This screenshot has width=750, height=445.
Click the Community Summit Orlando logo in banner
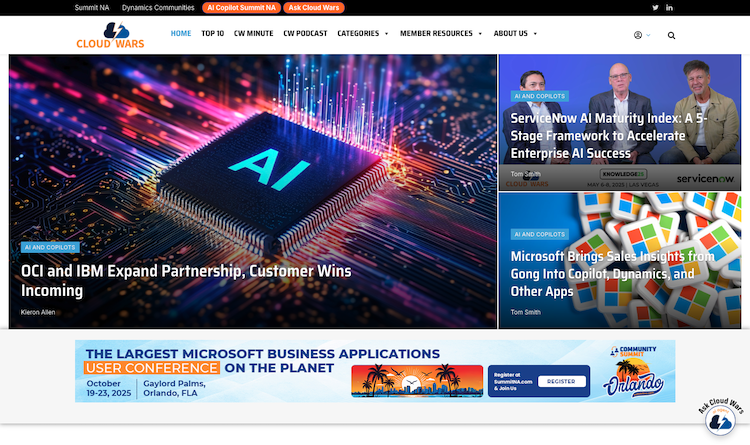[x=634, y=372]
